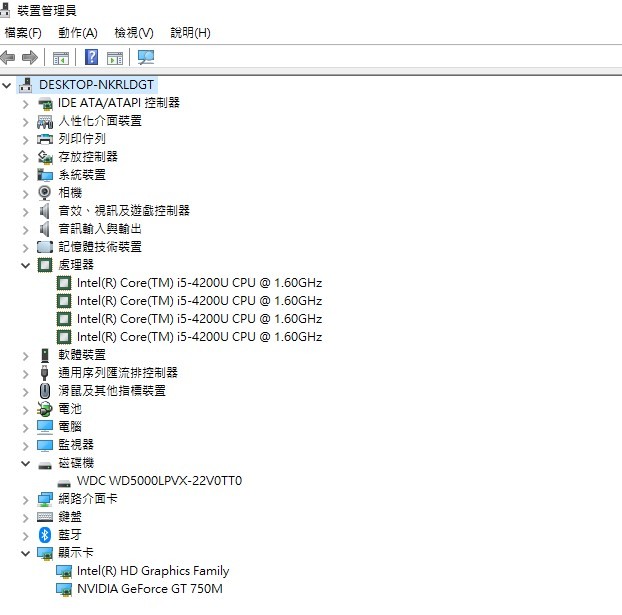Expand the 列印佇列 category

pos(25,140)
